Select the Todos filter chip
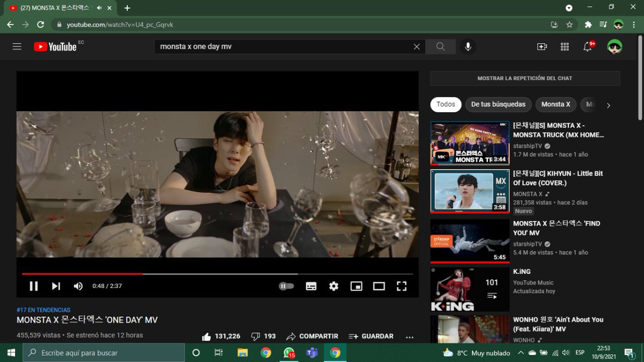The width and height of the screenshot is (644, 362). tap(445, 104)
